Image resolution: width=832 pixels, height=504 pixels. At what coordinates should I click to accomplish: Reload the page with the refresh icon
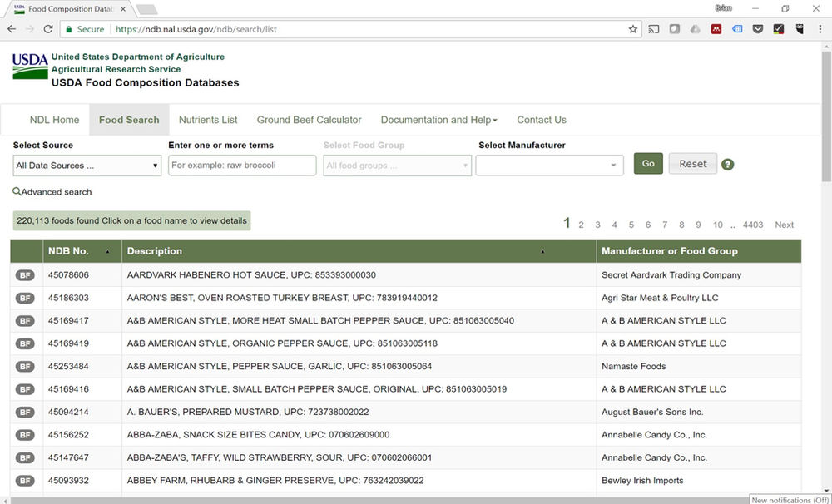pyautogui.click(x=47, y=29)
